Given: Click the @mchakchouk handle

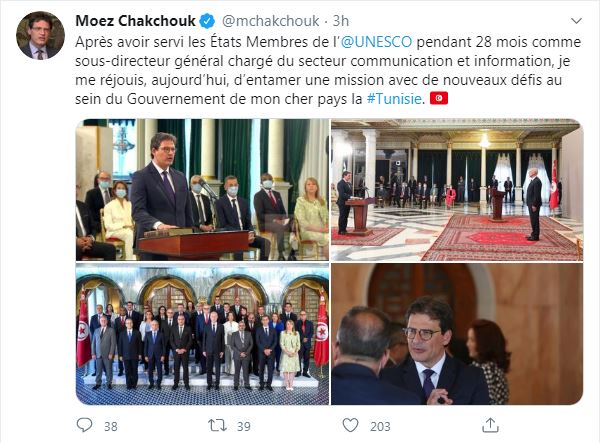Looking at the screenshot, I should [271, 21].
